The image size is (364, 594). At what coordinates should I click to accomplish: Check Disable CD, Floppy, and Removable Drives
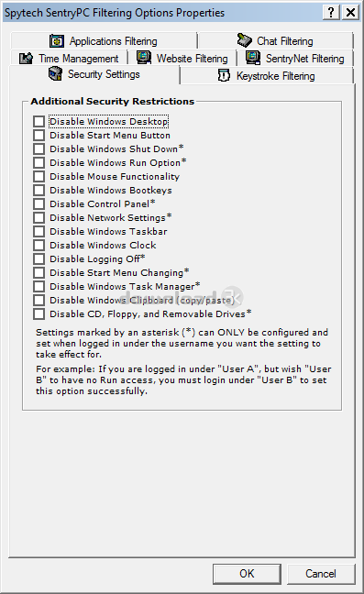39,314
